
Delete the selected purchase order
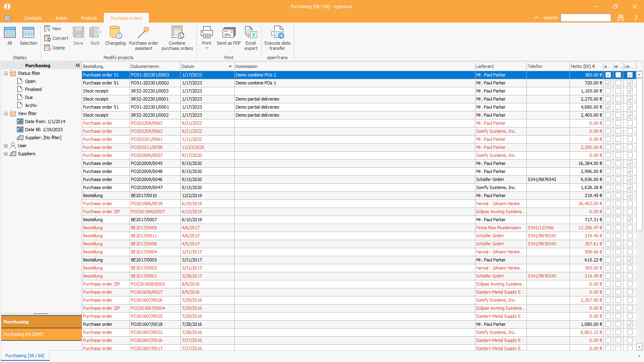click(54, 48)
